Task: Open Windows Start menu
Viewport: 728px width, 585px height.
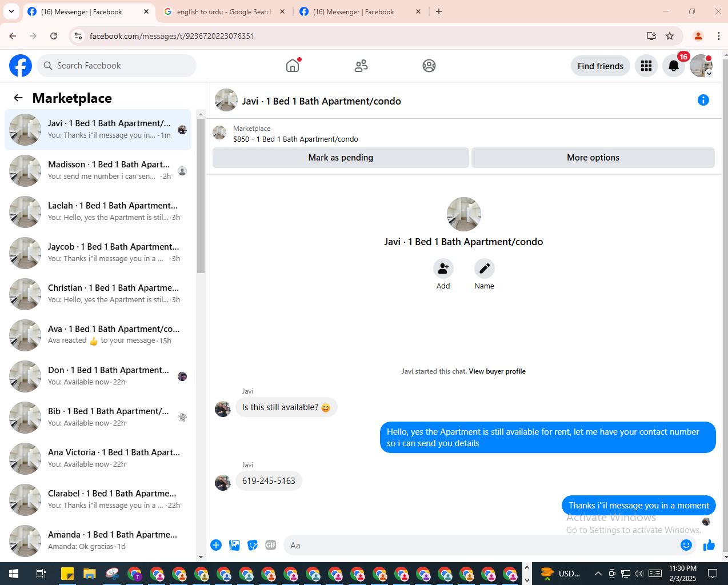Action: coord(14,574)
